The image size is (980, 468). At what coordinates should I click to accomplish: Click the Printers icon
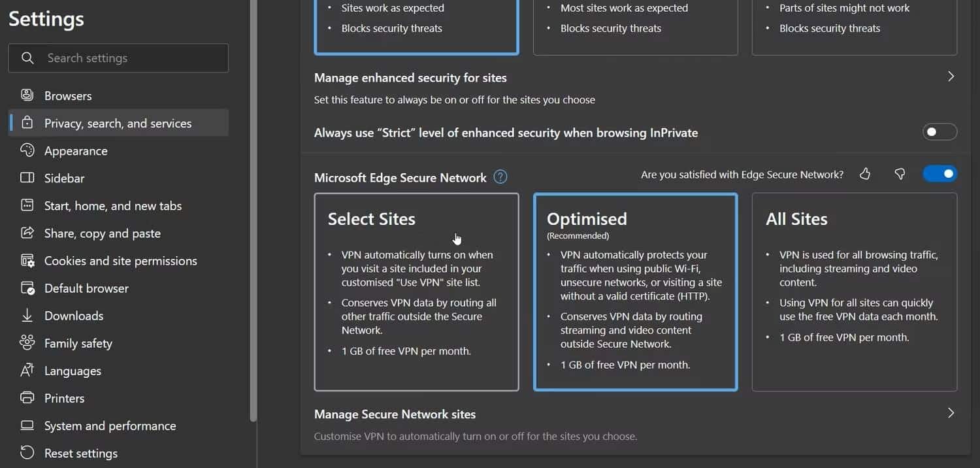coord(27,398)
